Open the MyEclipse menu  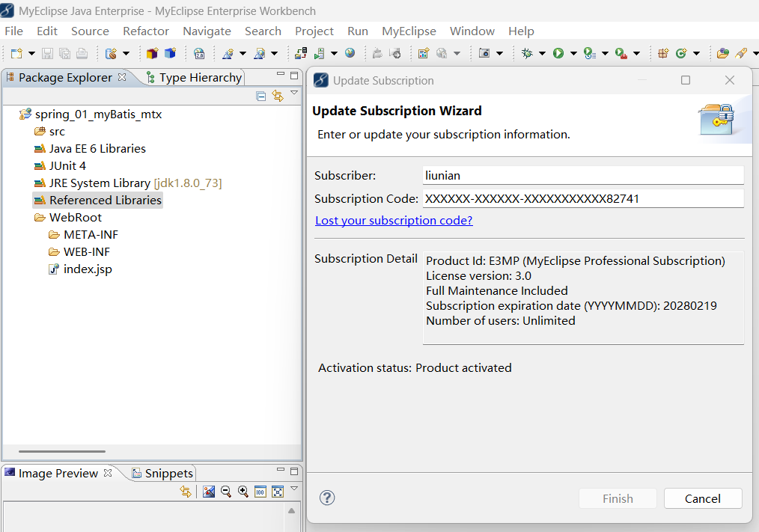tap(409, 31)
